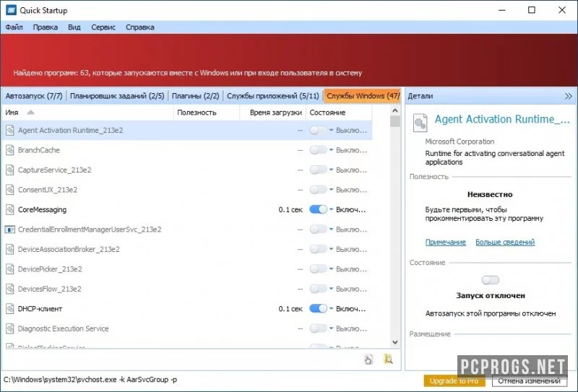Click the vertical scrollbar thumb of services list
Image resolution: width=578 pixels, height=392 pixels.
pos(395,121)
